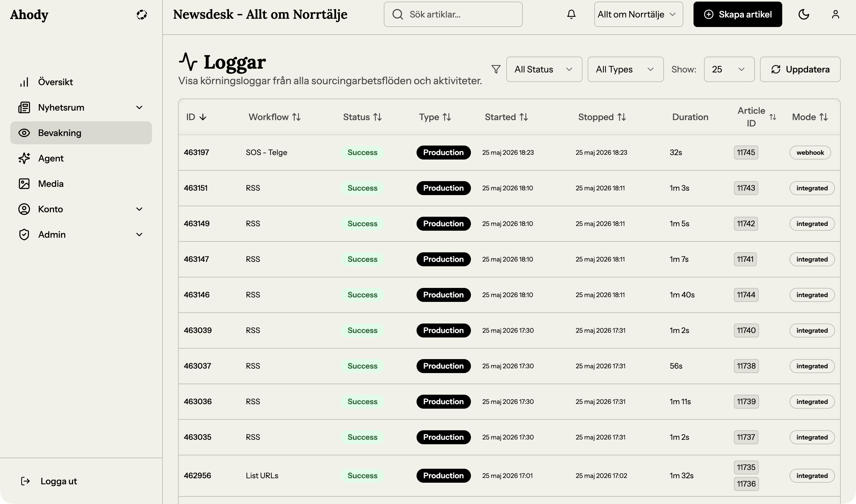This screenshot has width=856, height=504.
Task: Click Logga ut link
Action: coord(59,481)
